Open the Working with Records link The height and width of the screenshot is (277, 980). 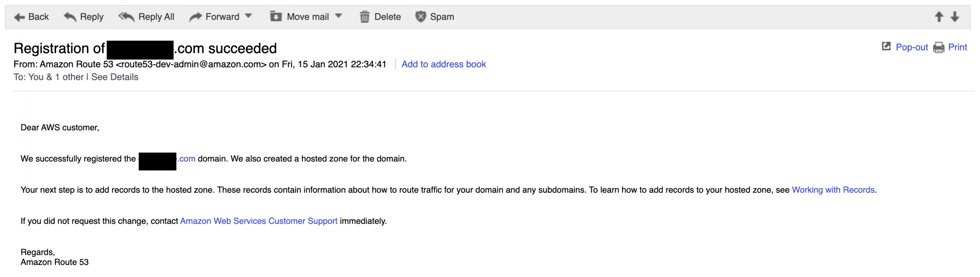(x=833, y=190)
